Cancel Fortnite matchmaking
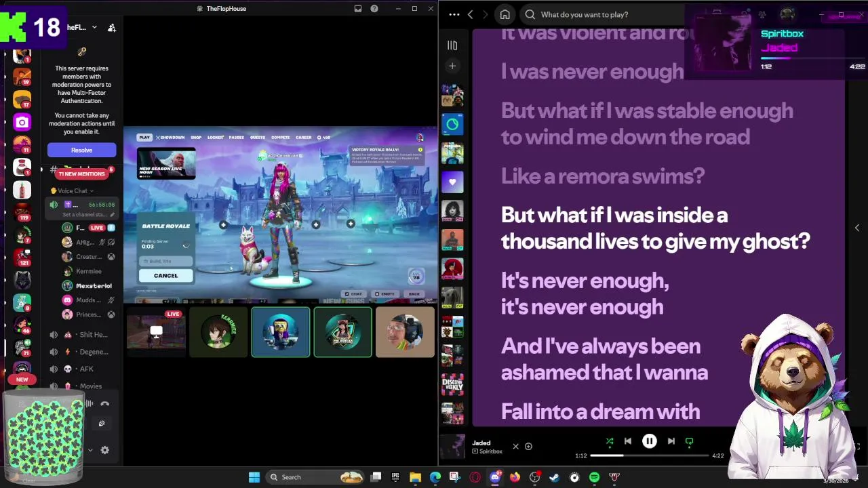 pyautogui.click(x=165, y=275)
